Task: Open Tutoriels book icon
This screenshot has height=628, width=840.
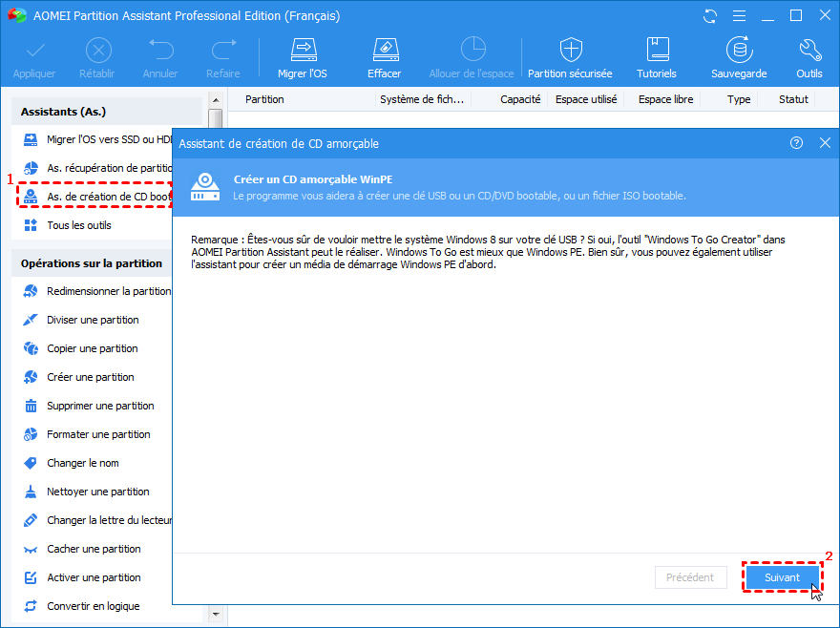Action: [x=658, y=50]
